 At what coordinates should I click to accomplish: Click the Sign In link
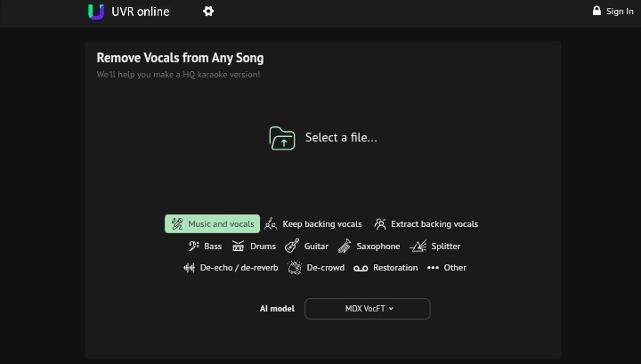coord(613,11)
